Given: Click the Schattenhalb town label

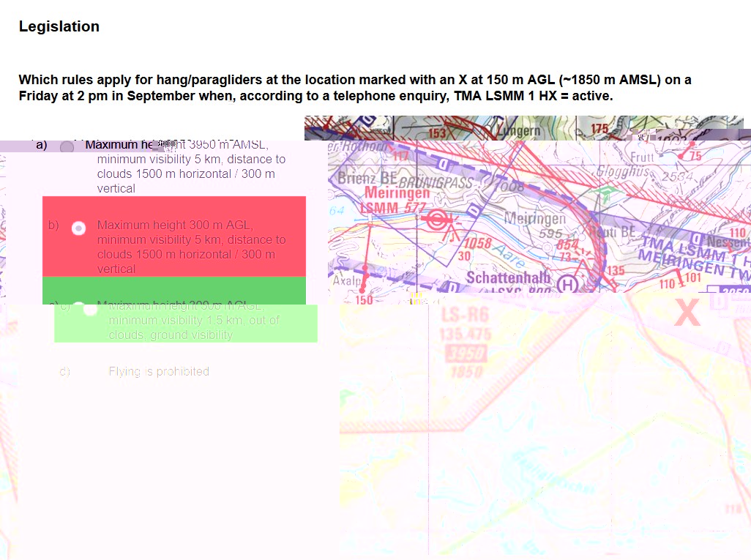Looking at the screenshot, I should [507, 278].
